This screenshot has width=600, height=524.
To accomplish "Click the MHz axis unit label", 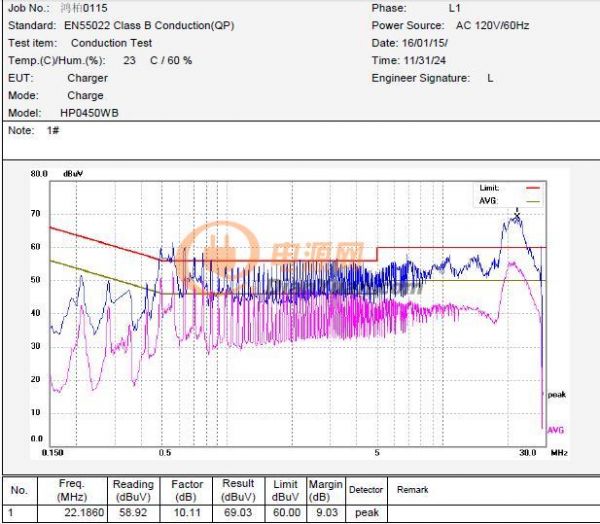I will [x=559, y=453].
